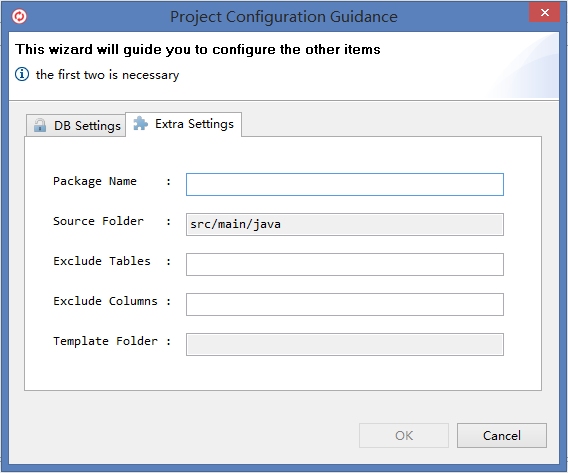Close the dialog with the red X button
This screenshot has height=473, width=568.
click(544, 13)
